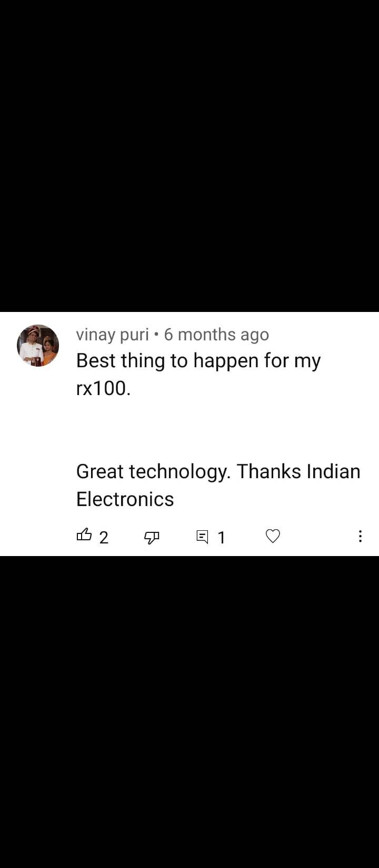Tap the dot separator after vinay puri
The image size is (379, 868).
pyautogui.click(x=156, y=335)
